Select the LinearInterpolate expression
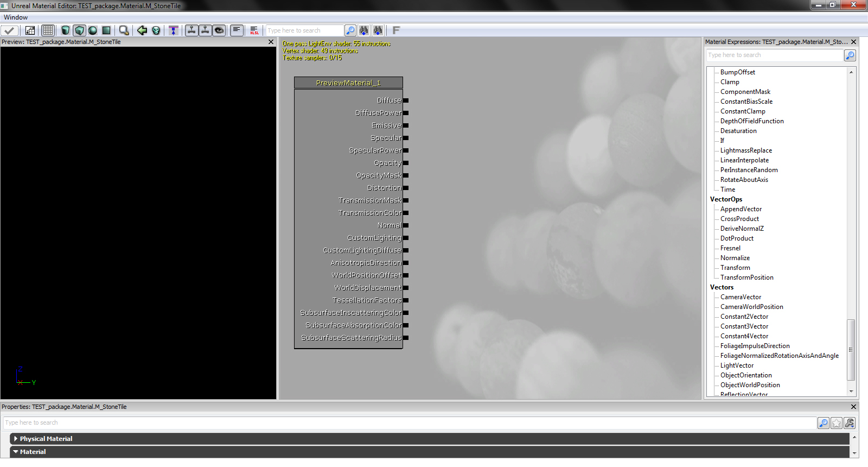Viewport: 868px width, 467px height. [744, 160]
